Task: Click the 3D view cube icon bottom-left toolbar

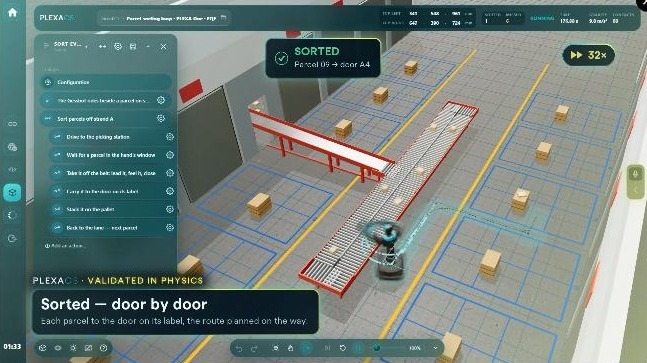Action: coord(43,348)
